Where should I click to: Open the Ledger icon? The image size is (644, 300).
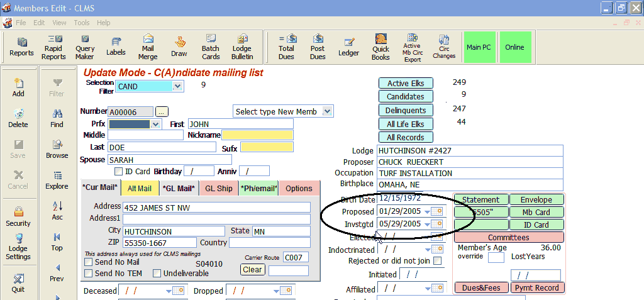pos(348,47)
